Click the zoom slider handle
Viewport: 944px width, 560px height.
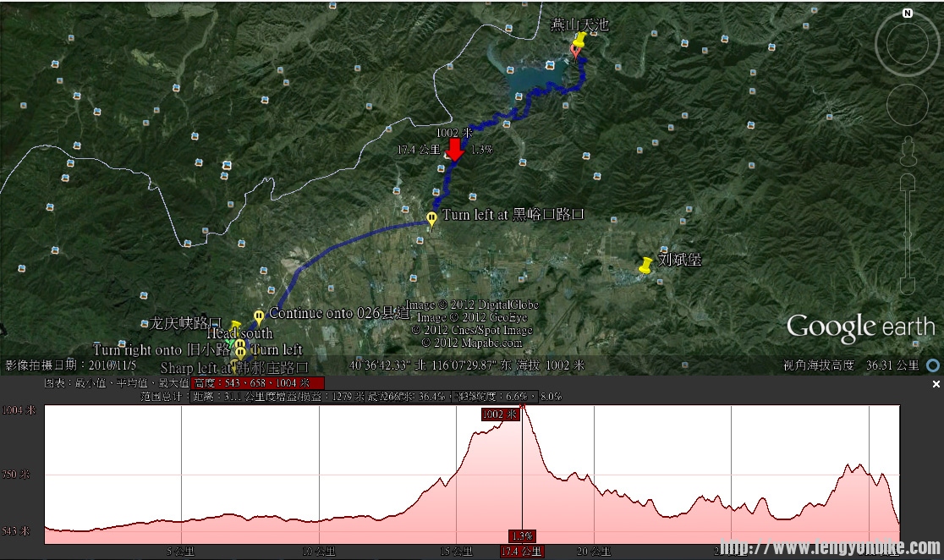[x=907, y=233]
